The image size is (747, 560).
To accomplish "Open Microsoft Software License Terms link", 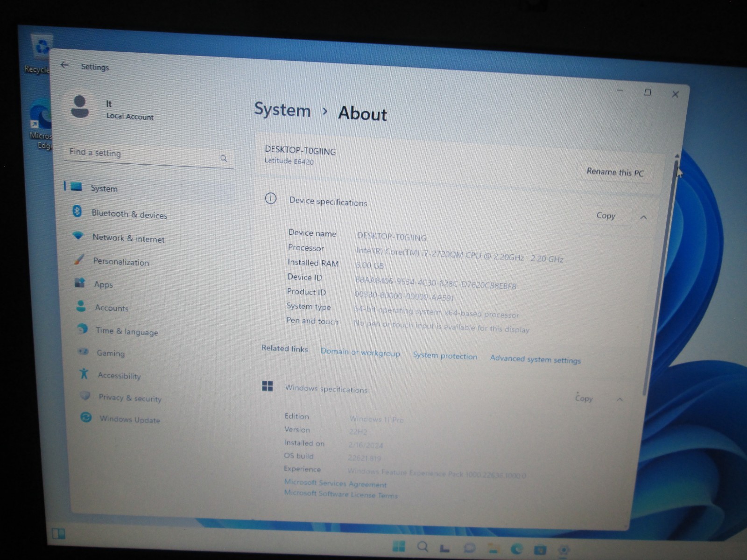I will click(x=341, y=494).
